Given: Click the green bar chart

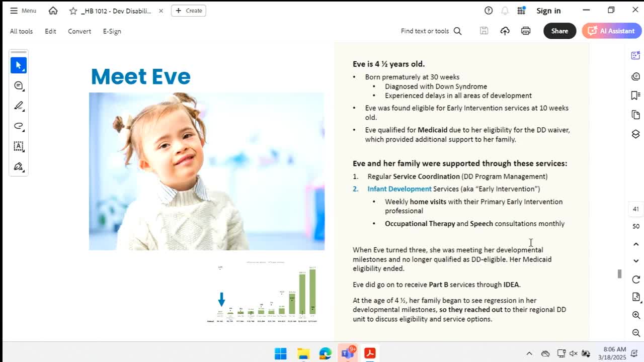Looking at the screenshot, I should [x=262, y=292].
